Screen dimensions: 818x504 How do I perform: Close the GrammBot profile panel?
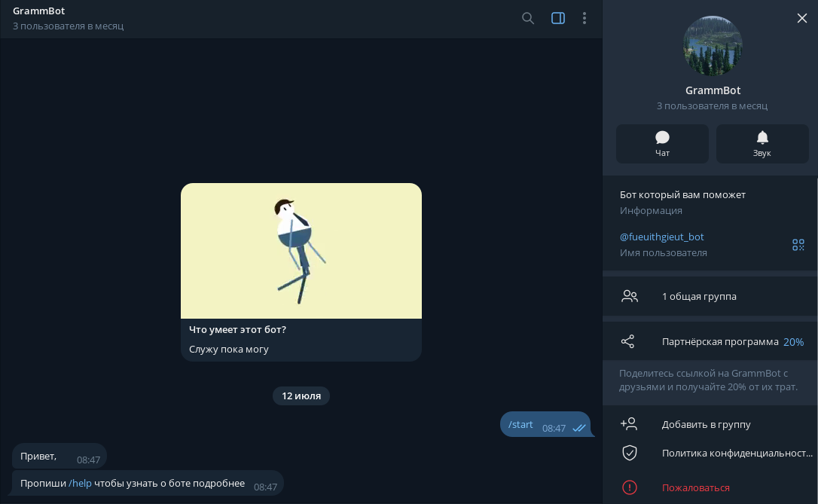(802, 18)
